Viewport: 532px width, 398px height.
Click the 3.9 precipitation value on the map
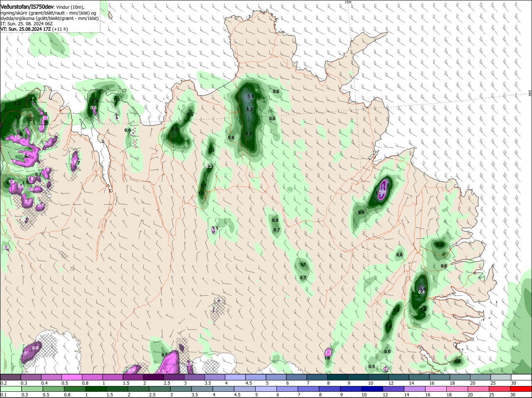coord(250,96)
